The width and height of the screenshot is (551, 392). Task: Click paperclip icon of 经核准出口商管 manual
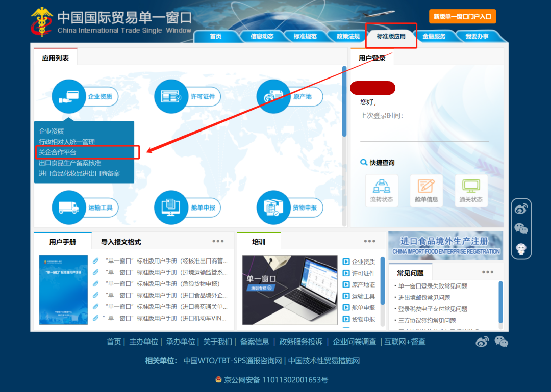pyautogui.click(x=95, y=260)
